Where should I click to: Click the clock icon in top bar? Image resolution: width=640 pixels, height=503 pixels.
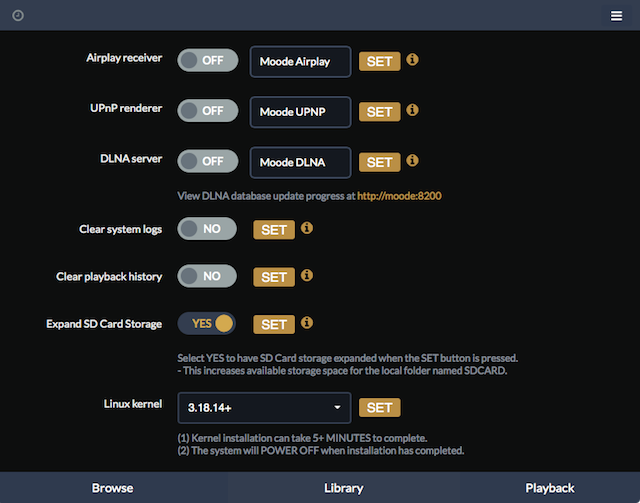click(18, 16)
